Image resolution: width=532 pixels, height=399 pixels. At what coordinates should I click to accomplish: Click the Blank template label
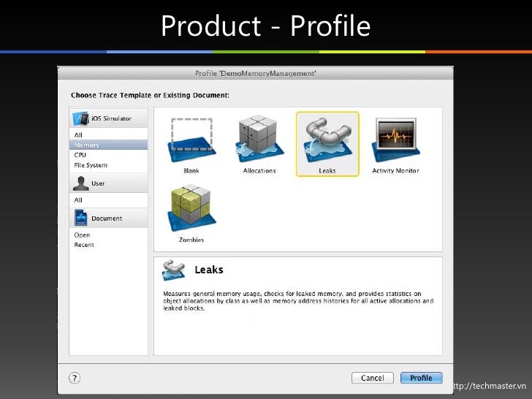(191, 171)
